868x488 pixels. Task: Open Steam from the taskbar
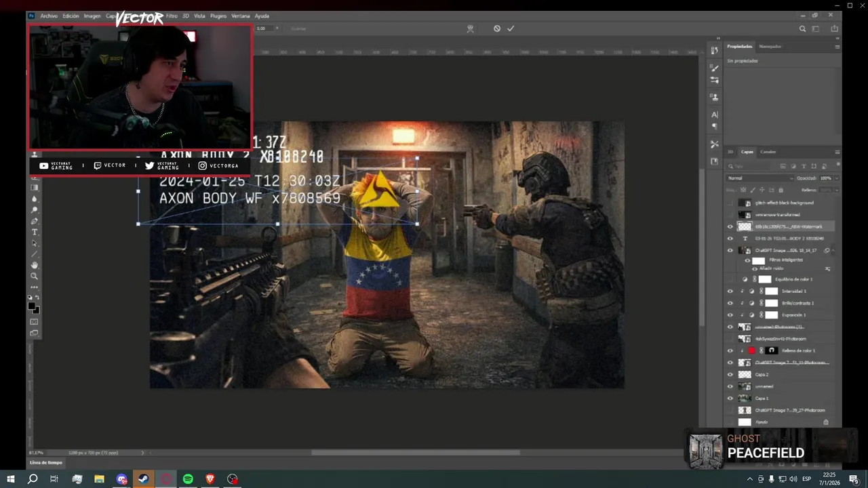click(x=143, y=479)
